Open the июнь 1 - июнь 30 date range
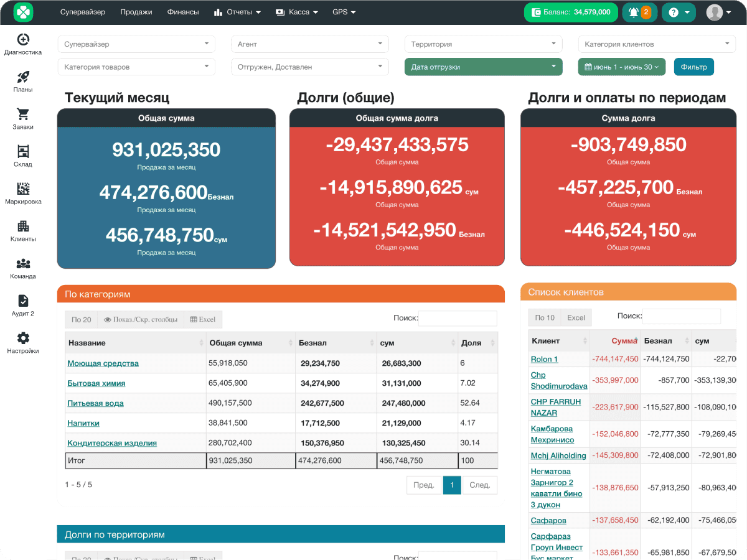This screenshot has width=747, height=560. (x=622, y=67)
